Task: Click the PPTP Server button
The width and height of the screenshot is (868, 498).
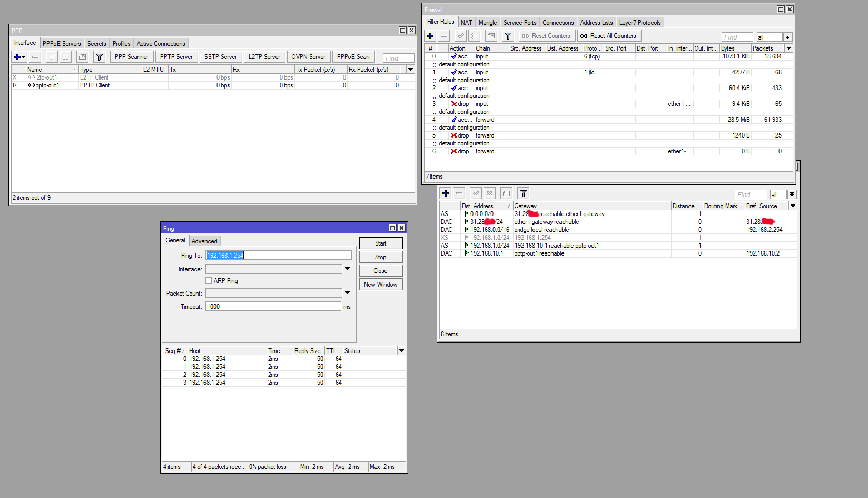Action: click(x=176, y=57)
